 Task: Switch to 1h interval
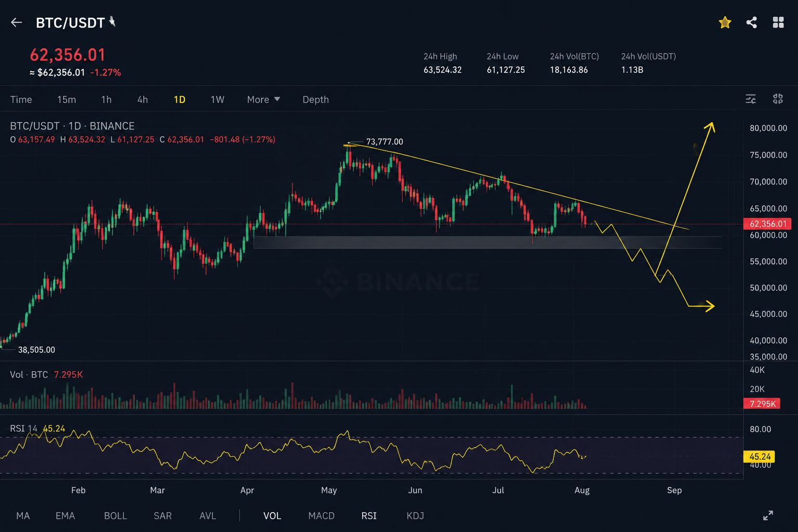point(107,99)
